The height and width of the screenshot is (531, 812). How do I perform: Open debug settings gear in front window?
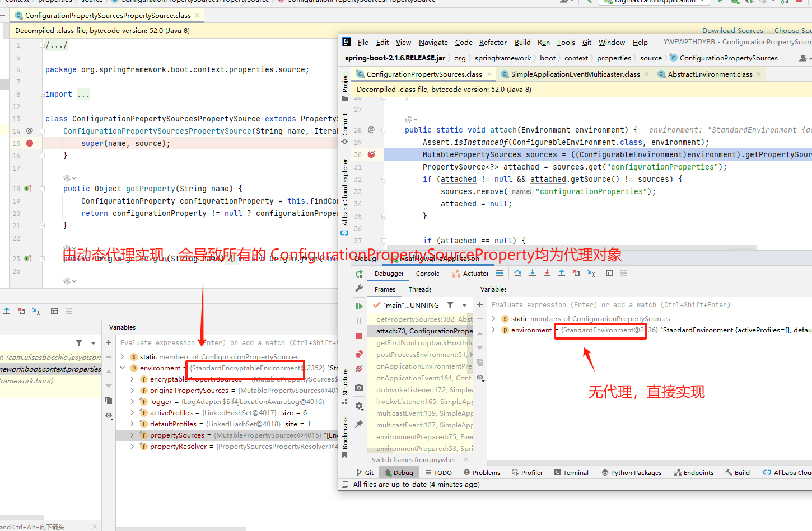[x=359, y=406]
